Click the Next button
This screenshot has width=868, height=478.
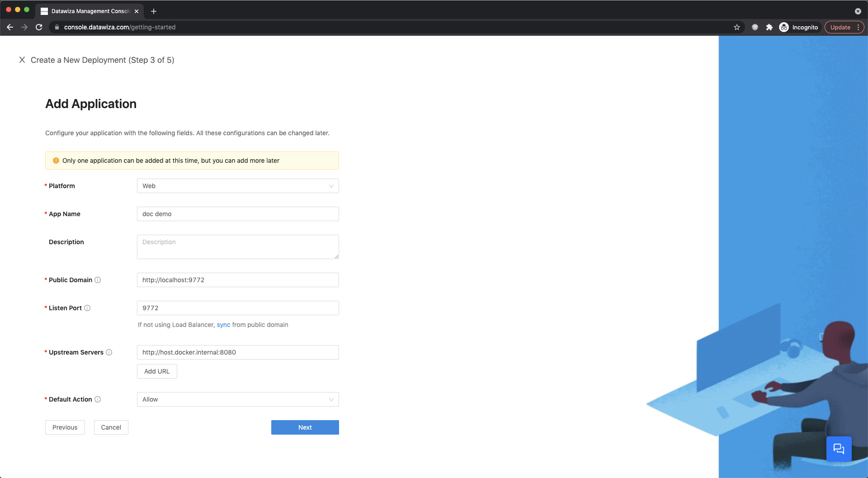click(305, 427)
